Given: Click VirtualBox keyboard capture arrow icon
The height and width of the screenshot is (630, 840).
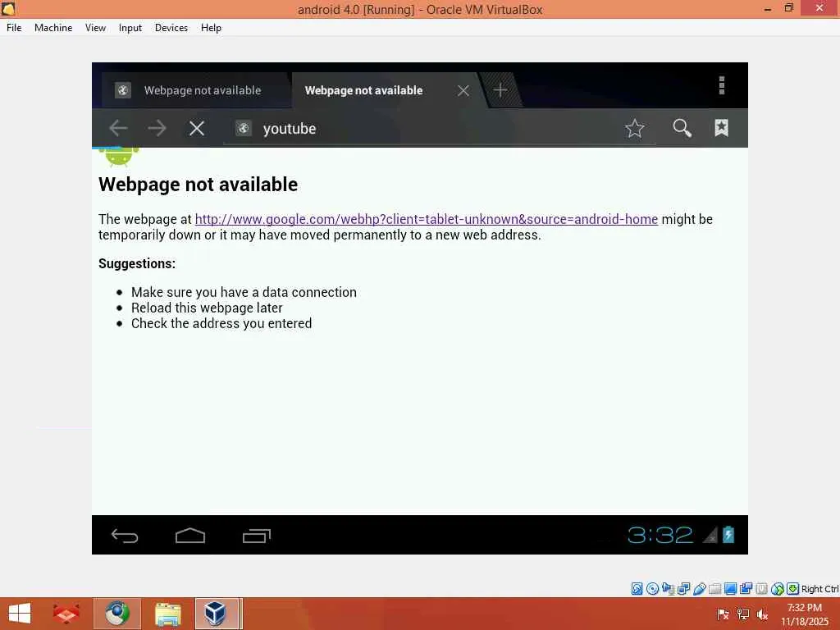Looking at the screenshot, I should [x=793, y=589].
